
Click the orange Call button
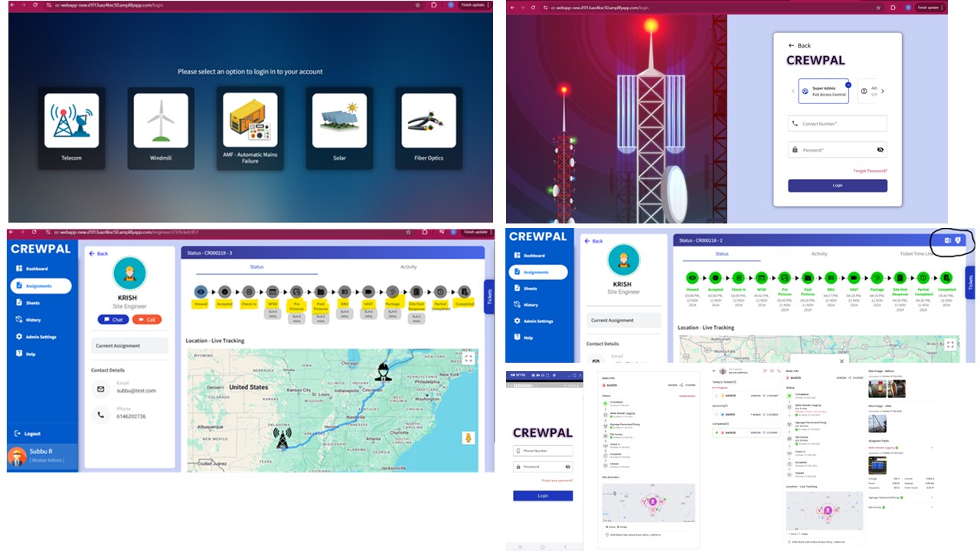(146, 320)
